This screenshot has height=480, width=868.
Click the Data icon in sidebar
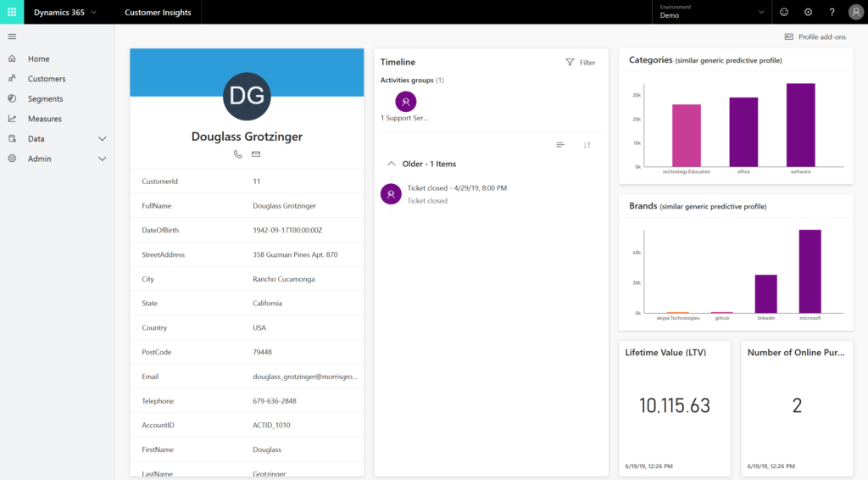(x=12, y=138)
